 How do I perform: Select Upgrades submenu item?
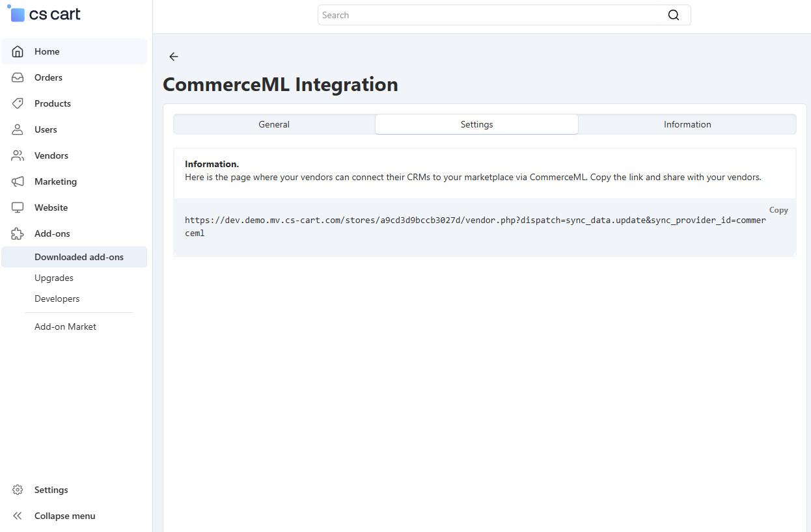click(74, 278)
